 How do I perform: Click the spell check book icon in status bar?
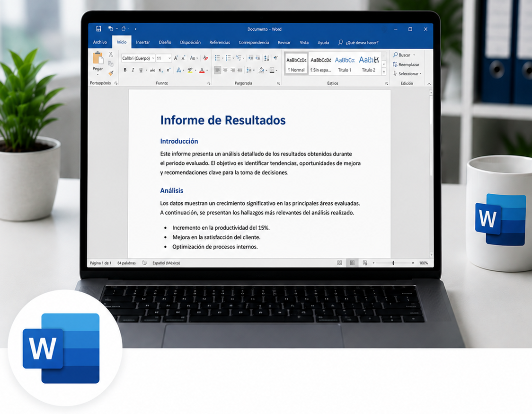pyautogui.click(x=144, y=263)
